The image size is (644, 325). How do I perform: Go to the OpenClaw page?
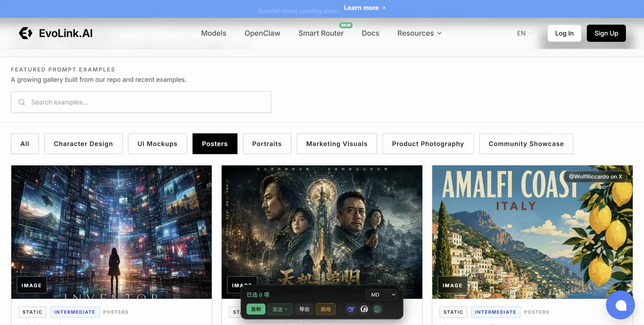coord(262,33)
